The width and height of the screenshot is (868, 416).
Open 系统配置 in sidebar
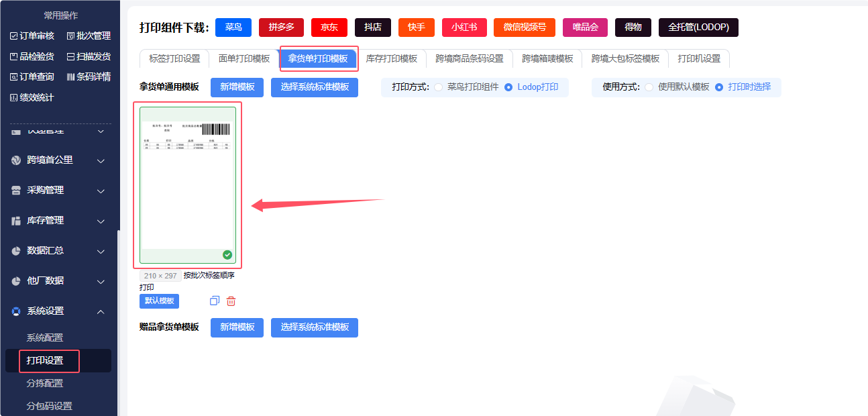45,337
